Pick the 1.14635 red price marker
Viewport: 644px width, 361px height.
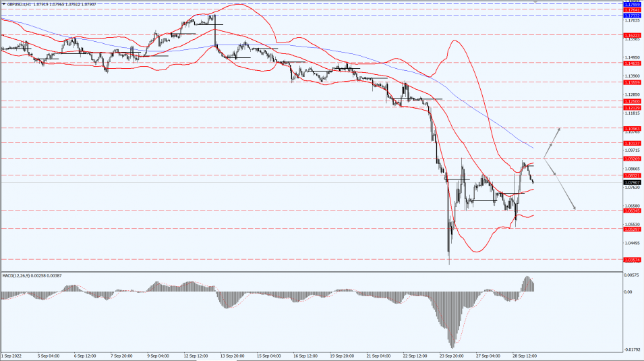[x=632, y=63]
